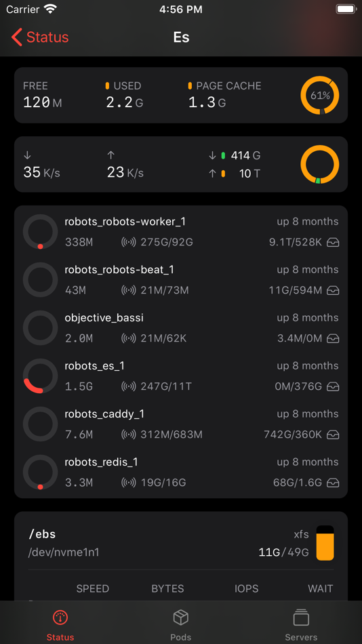Switch to the Servers tab label

301,637
